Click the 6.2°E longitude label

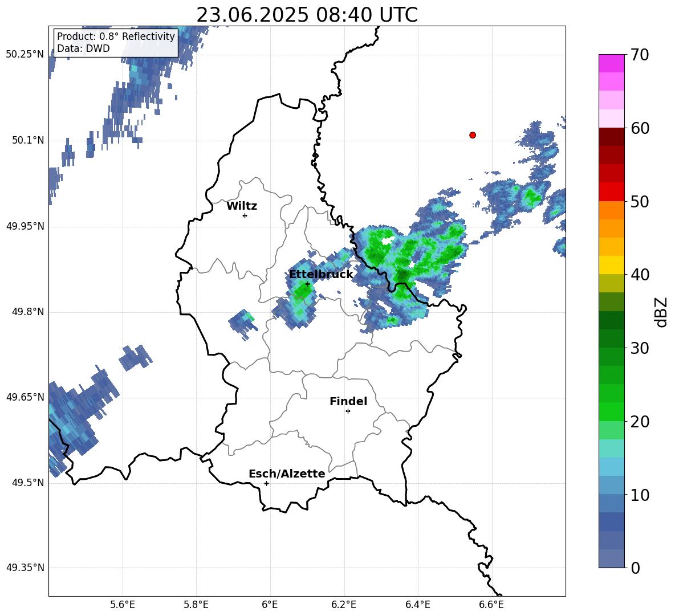pyautogui.click(x=344, y=605)
